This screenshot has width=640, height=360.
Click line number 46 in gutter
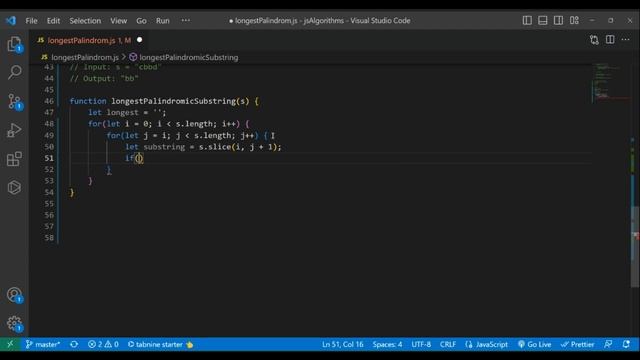(x=49, y=101)
